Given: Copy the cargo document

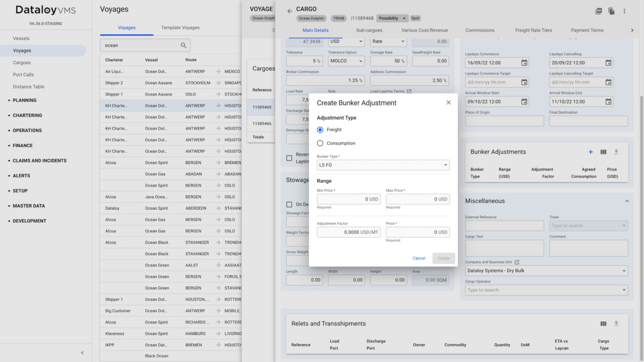Looking at the screenshot, I should point(611,11).
